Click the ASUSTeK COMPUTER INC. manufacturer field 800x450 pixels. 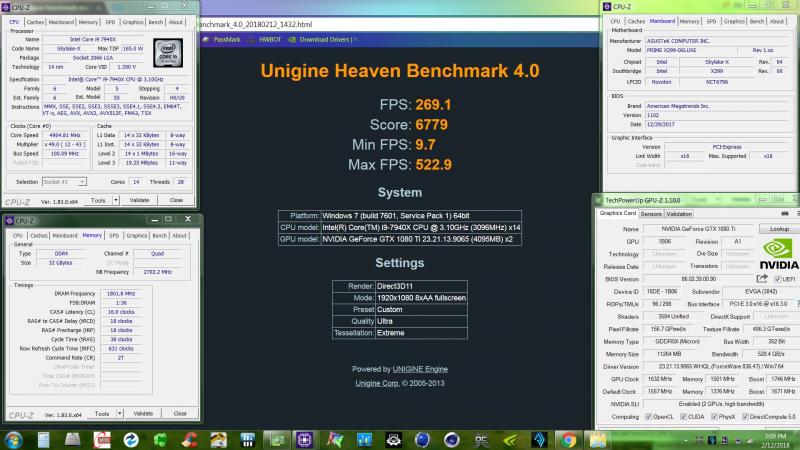pyautogui.click(x=717, y=40)
